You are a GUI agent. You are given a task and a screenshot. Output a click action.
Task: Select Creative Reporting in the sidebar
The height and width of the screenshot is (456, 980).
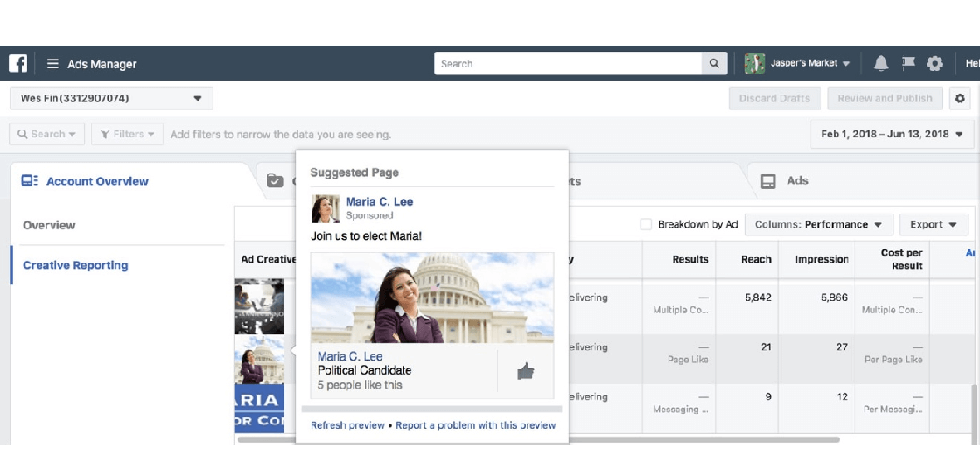(x=75, y=265)
